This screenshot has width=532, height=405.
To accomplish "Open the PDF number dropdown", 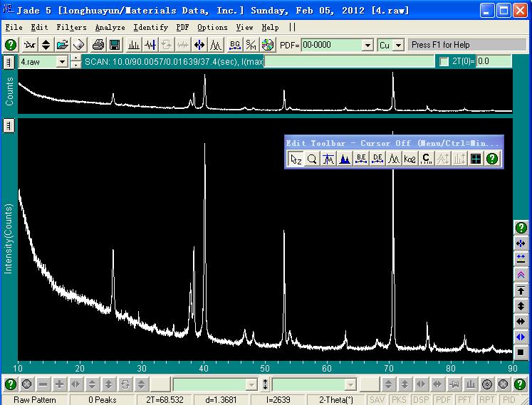I will tap(367, 45).
